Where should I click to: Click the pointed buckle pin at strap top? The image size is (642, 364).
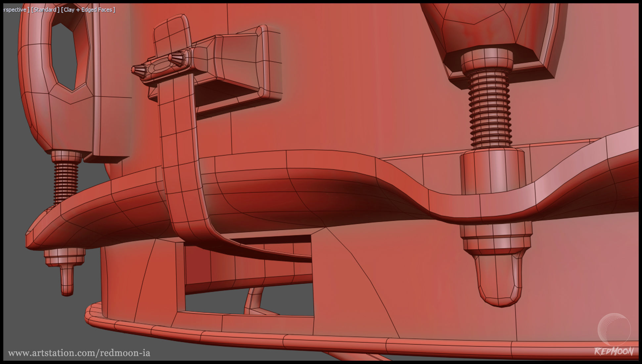[137, 70]
